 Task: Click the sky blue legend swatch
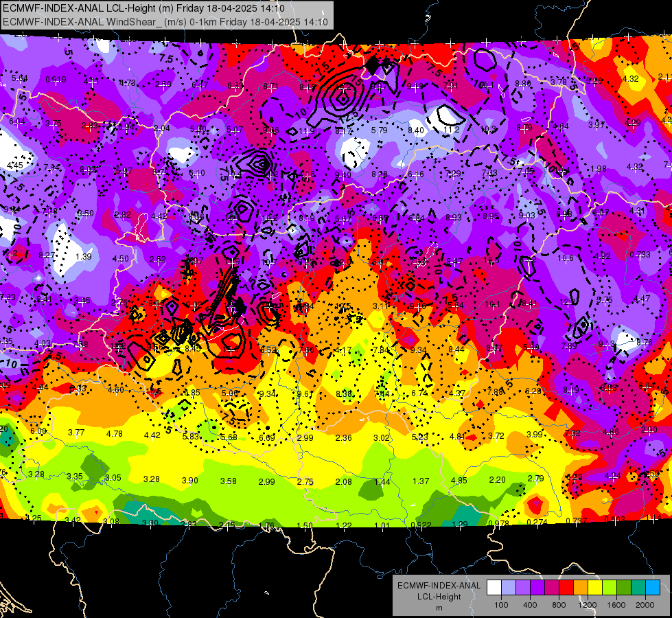653,588
